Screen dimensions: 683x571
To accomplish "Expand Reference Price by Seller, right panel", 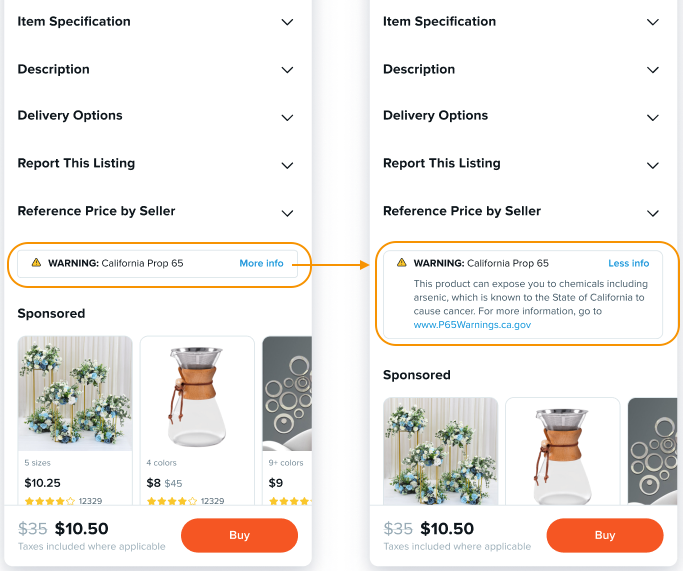I will [x=653, y=213].
